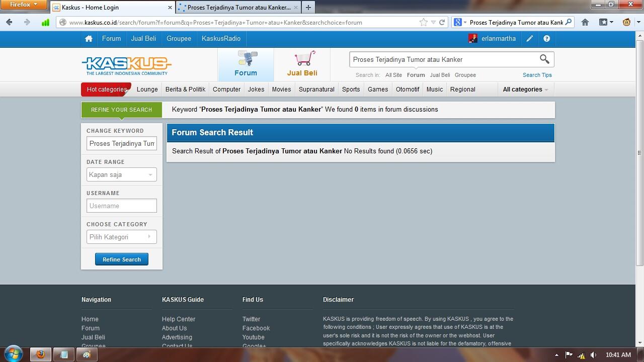
Task: Click the Kaskus logo
Action: pos(126,65)
